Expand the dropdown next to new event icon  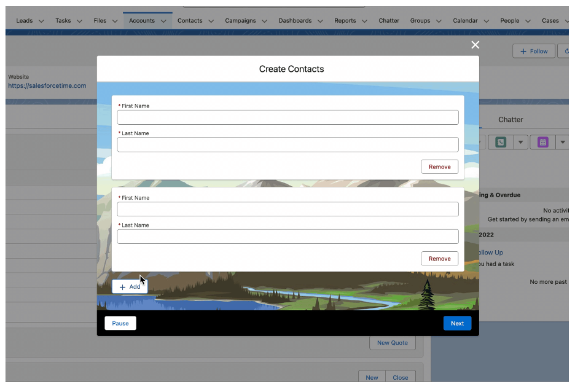point(562,143)
